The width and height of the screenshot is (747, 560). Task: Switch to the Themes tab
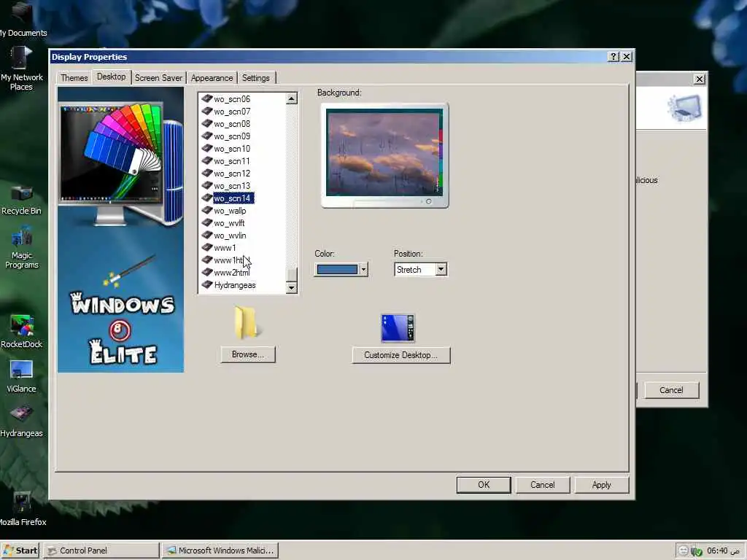tap(74, 77)
